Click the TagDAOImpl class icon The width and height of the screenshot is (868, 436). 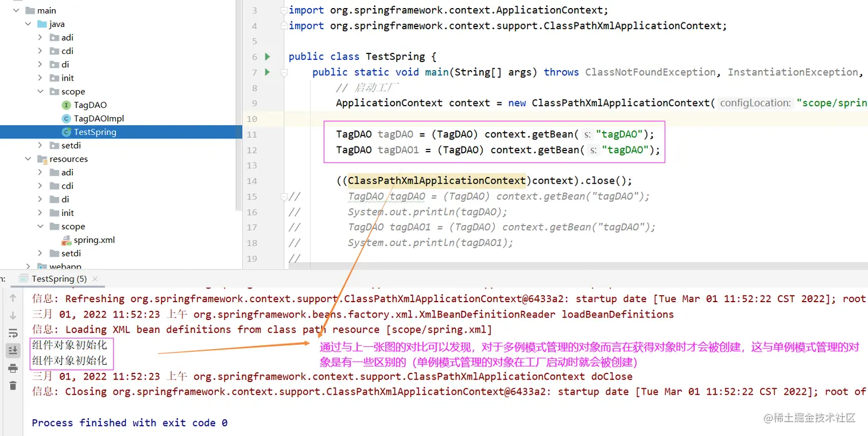[x=67, y=118]
